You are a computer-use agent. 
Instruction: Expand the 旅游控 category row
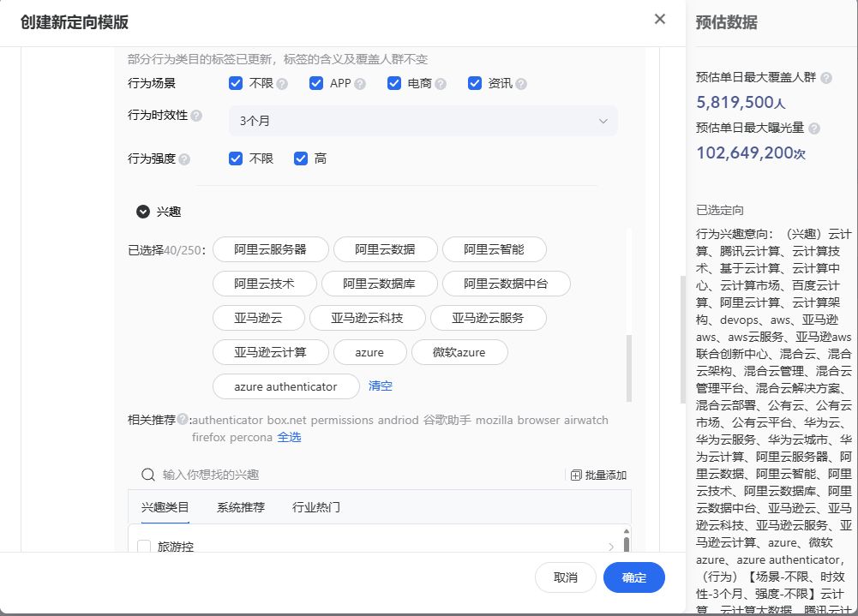[x=611, y=547]
